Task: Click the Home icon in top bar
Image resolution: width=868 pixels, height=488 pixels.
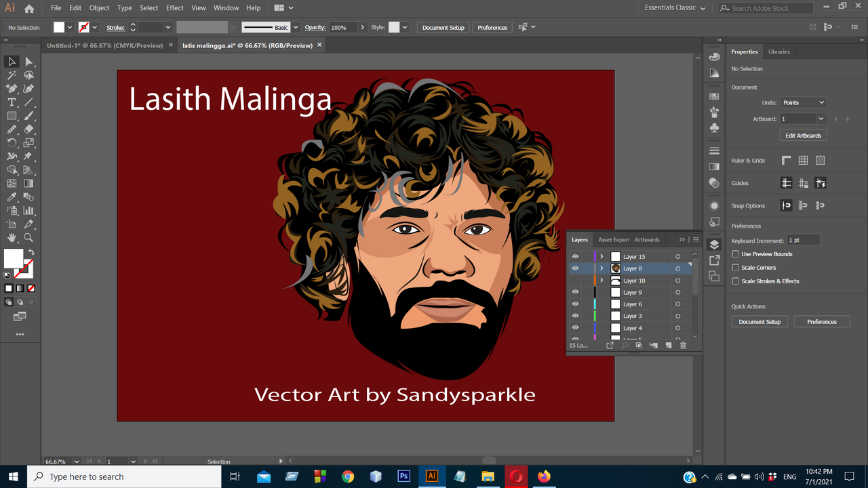Action: pyautogui.click(x=29, y=8)
